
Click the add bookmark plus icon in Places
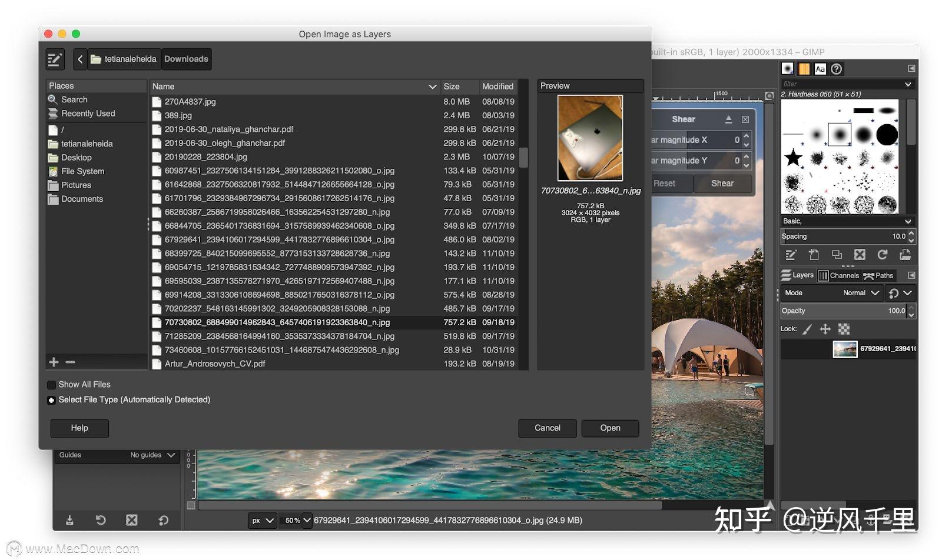54,362
